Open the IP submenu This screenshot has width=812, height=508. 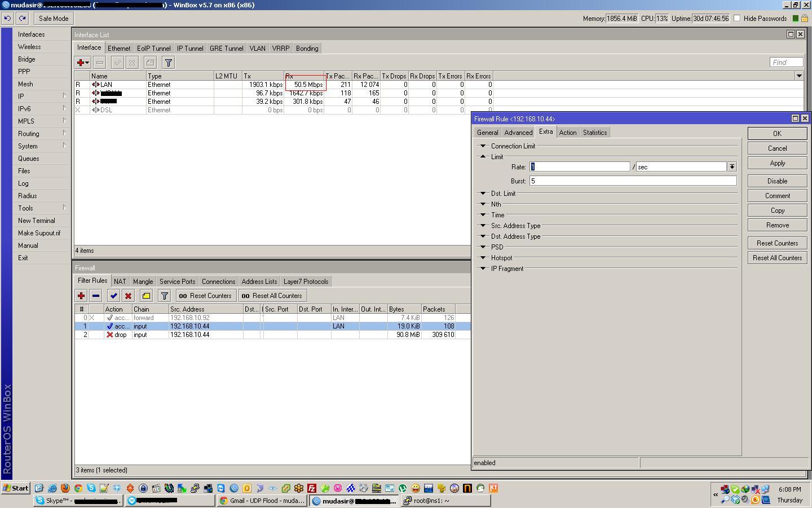(x=41, y=97)
